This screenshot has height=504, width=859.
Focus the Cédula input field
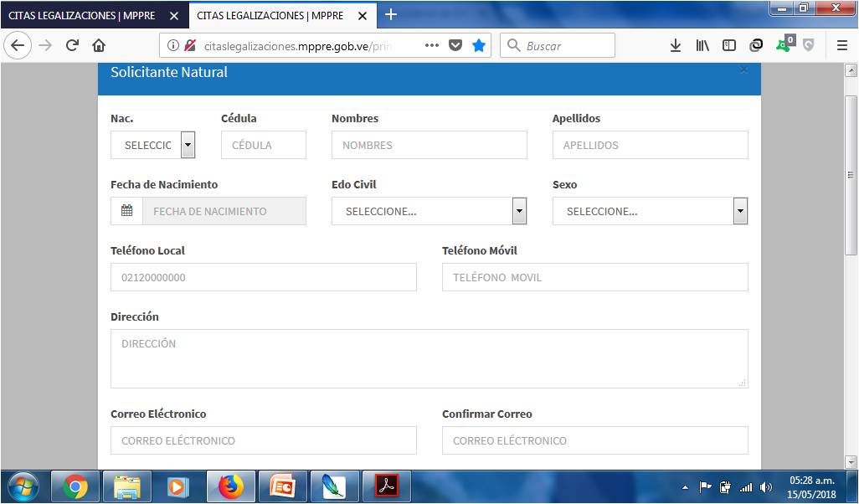point(264,145)
